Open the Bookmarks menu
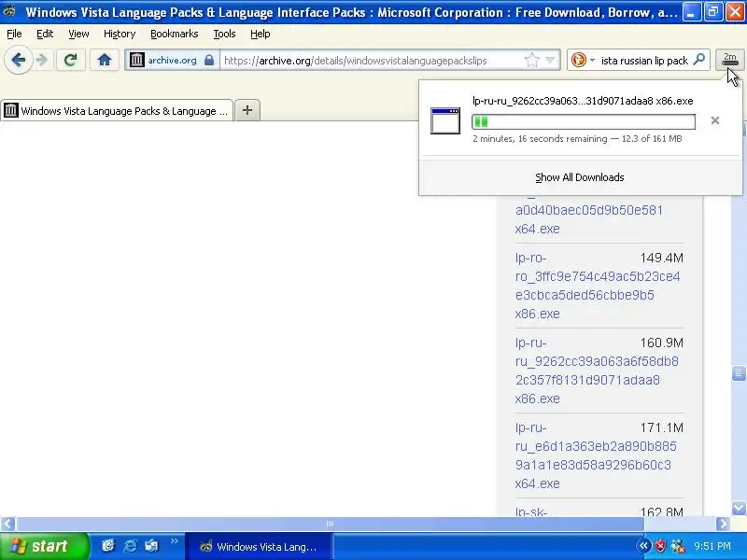 [174, 34]
